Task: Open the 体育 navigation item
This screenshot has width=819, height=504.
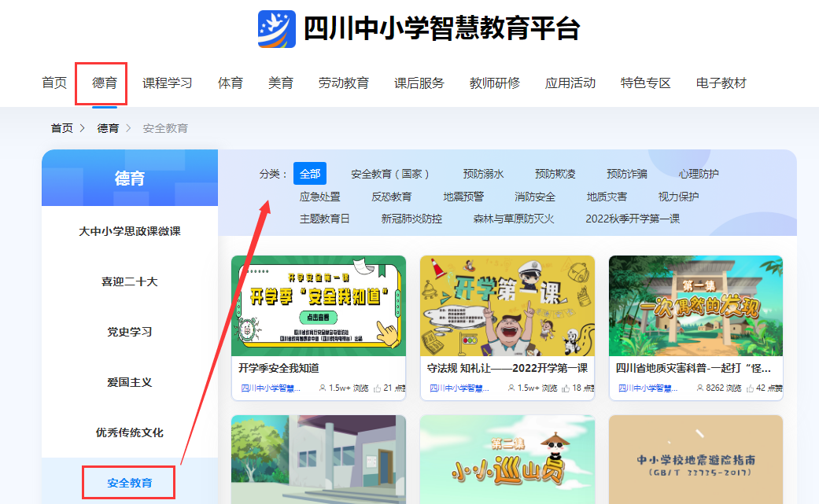Action: pos(231,83)
